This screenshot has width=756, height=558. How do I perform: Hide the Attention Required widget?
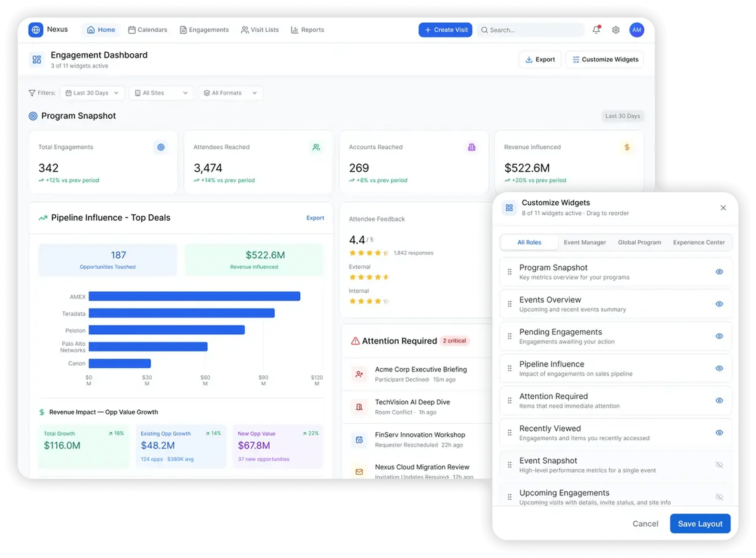(x=720, y=401)
